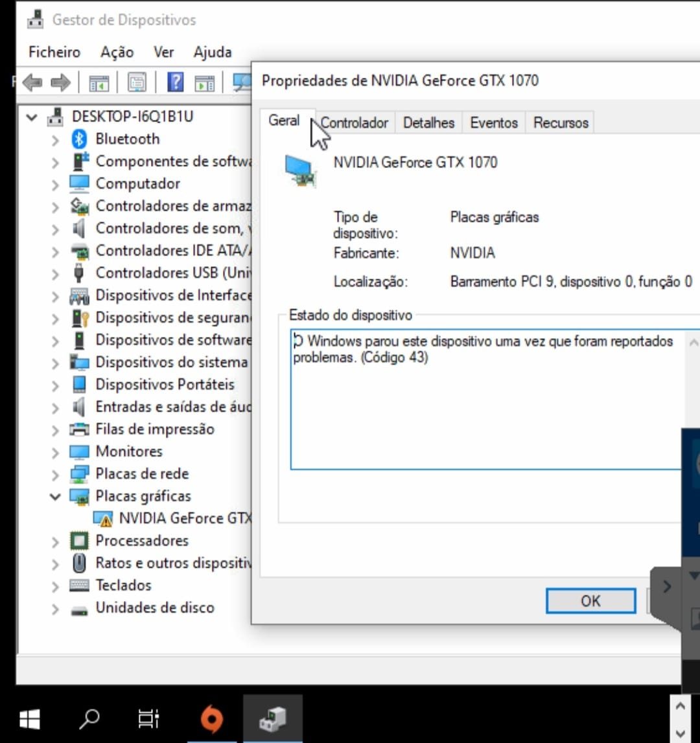700x743 pixels.
Task: Click the Back arrow in Device Manager toolbar
Action: tap(32, 83)
